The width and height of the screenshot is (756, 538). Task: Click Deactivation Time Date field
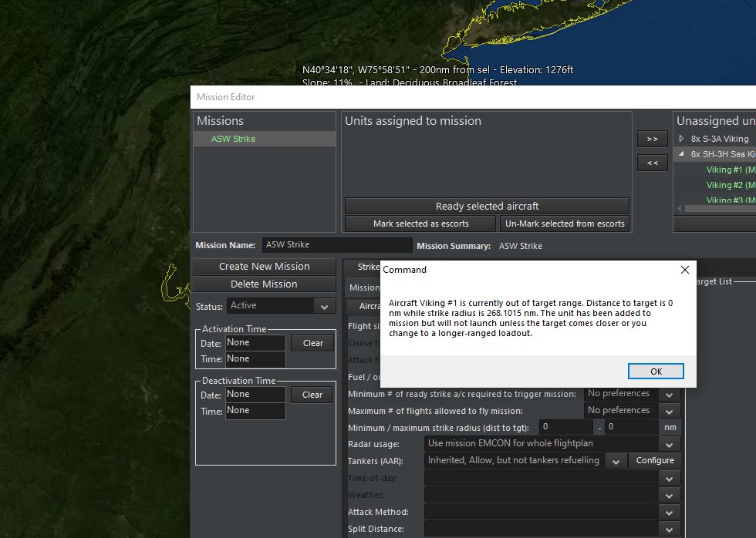[255, 394]
